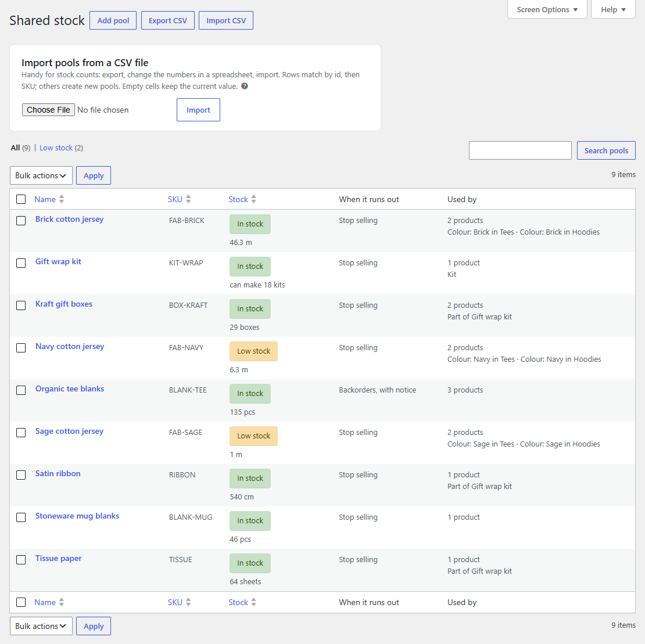Click the bottom Apply button

coord(94,626)
